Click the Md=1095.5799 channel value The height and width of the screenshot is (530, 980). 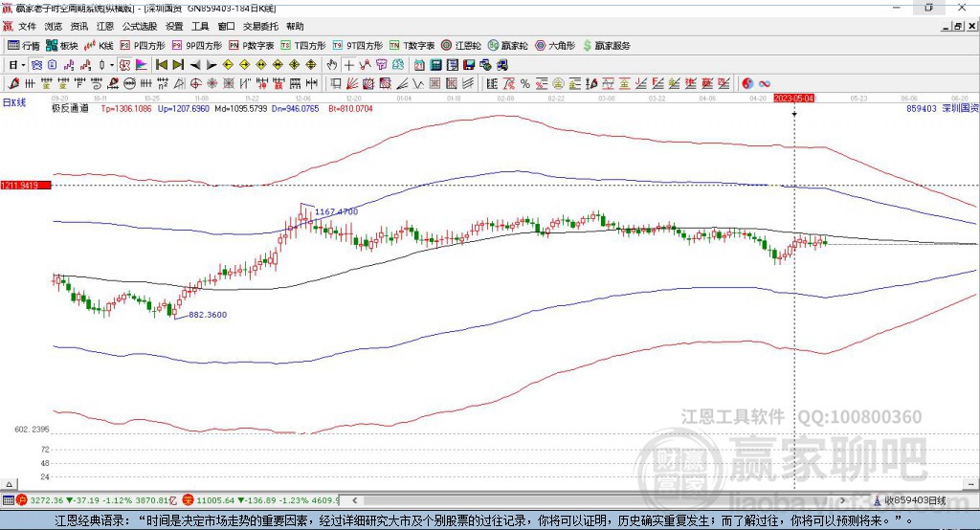point(240,108)
